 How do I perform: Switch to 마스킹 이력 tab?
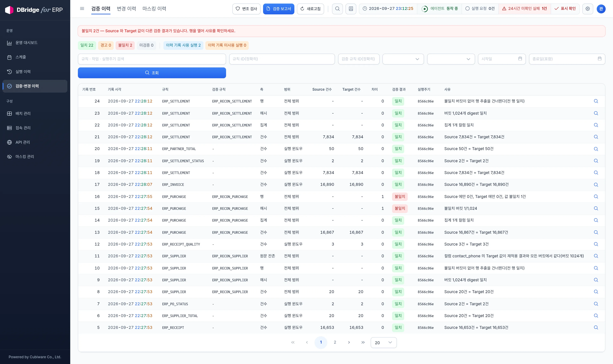click(x=154, y=9)
